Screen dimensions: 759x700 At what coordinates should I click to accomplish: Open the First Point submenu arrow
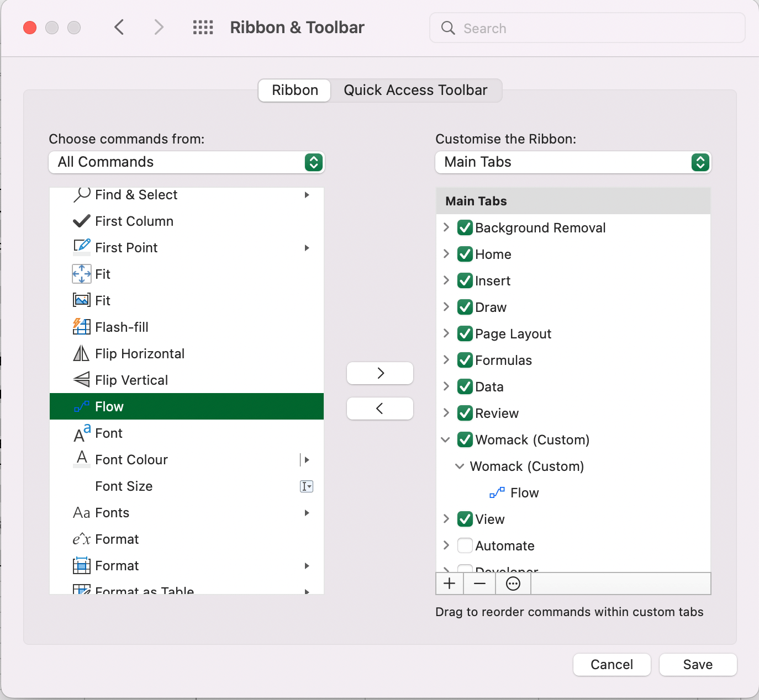(x=307, y=248)
